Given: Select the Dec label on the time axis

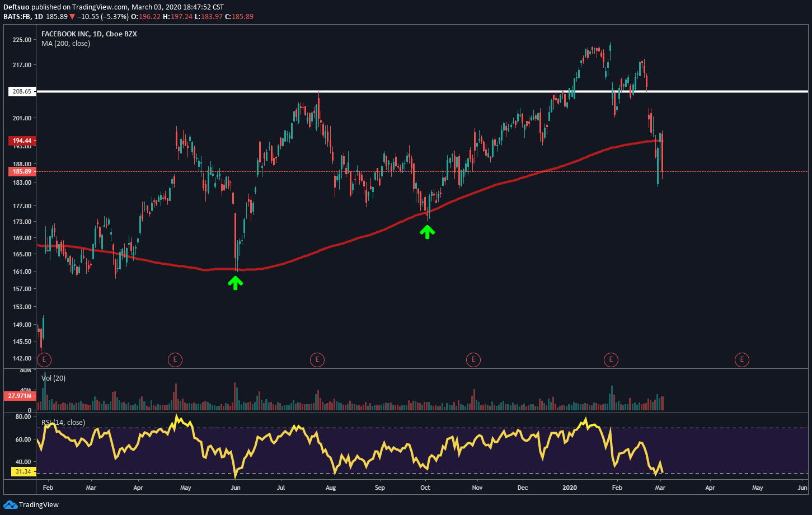Looking at the screenshot, I should (523, 488).
